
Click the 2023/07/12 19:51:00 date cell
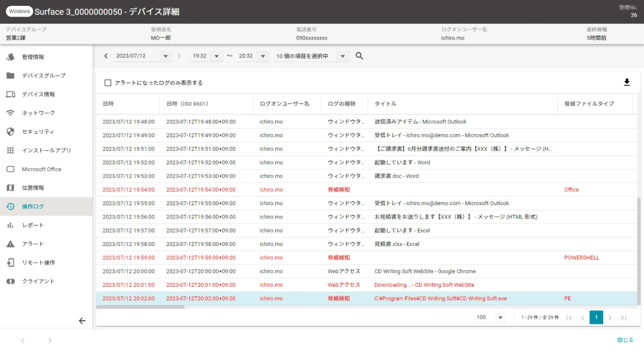tap(128, 149)
